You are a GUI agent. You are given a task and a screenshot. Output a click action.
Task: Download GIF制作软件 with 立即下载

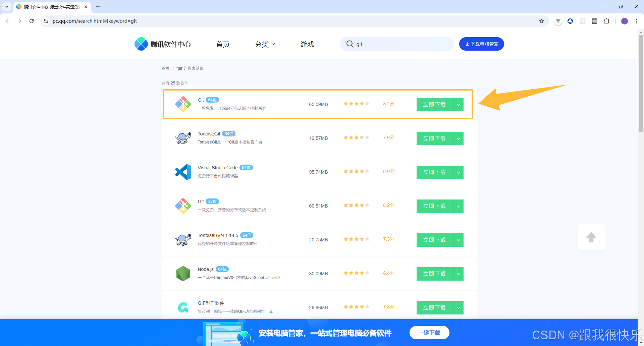tap(435, 308)
